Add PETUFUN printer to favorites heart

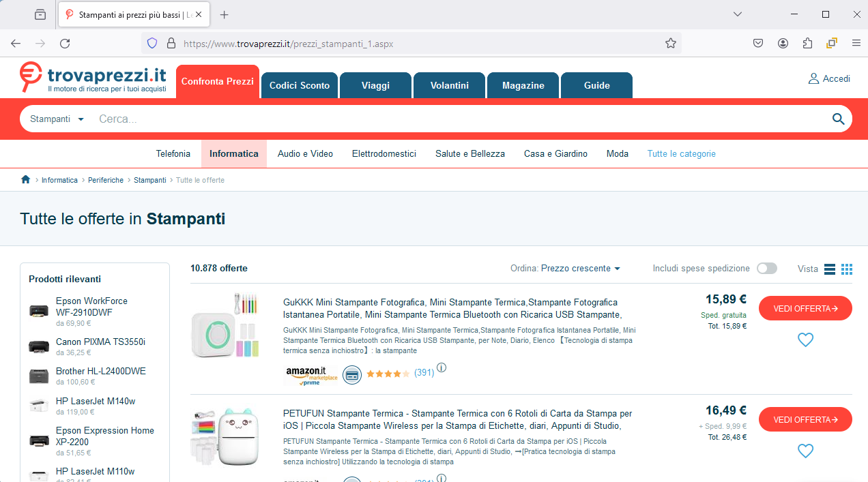pos(805,451)
